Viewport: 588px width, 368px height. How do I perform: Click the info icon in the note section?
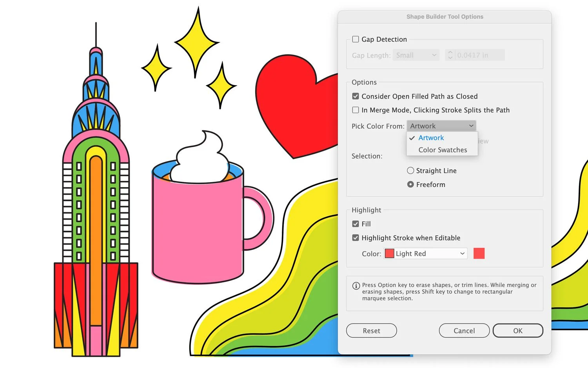coord(356,285)
